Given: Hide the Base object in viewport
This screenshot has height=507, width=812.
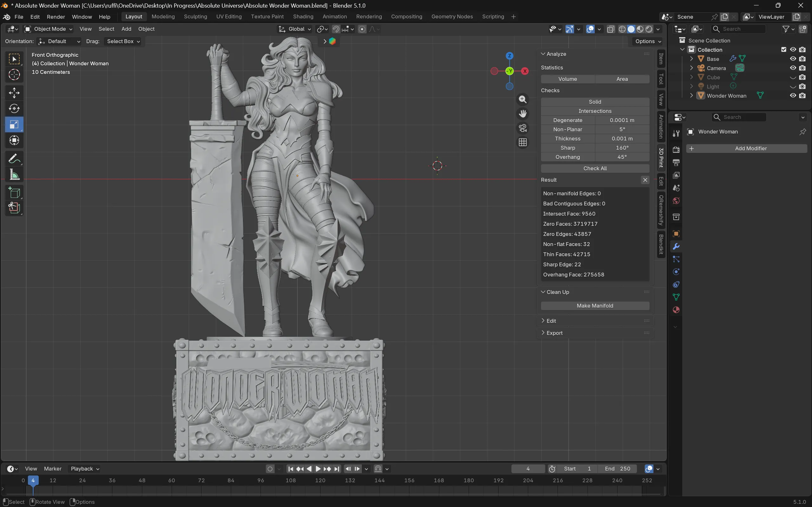Looking at the screenshot, I should pos(793,59).
